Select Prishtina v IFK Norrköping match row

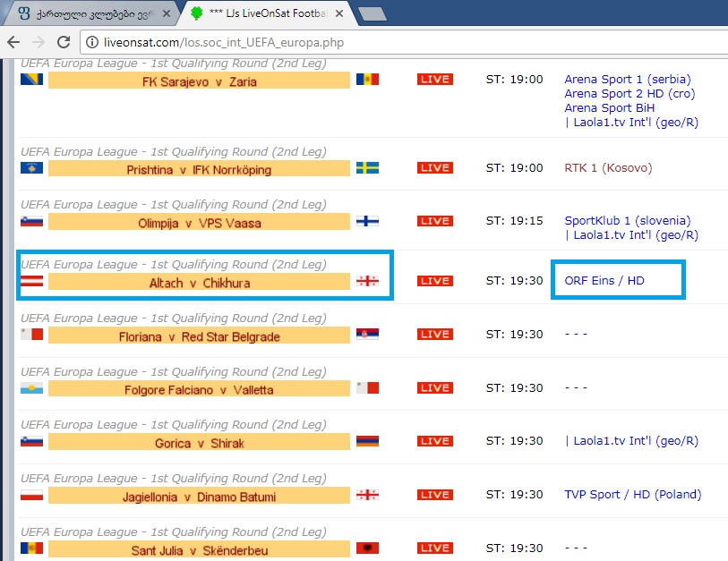[199, 168]
